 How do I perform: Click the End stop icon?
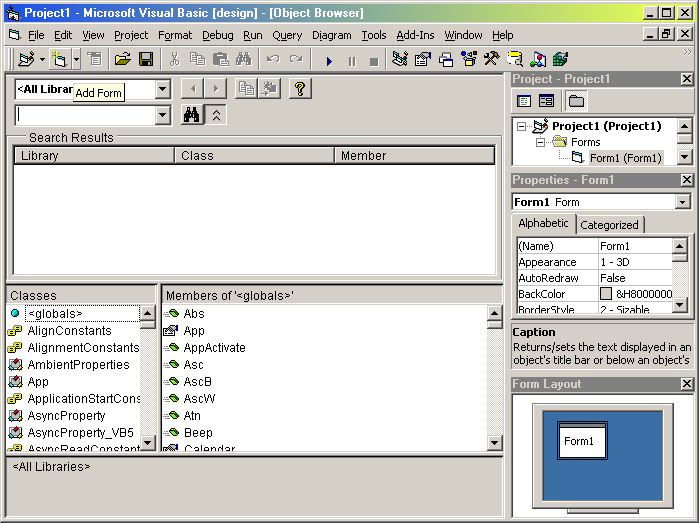coord(374,61)
